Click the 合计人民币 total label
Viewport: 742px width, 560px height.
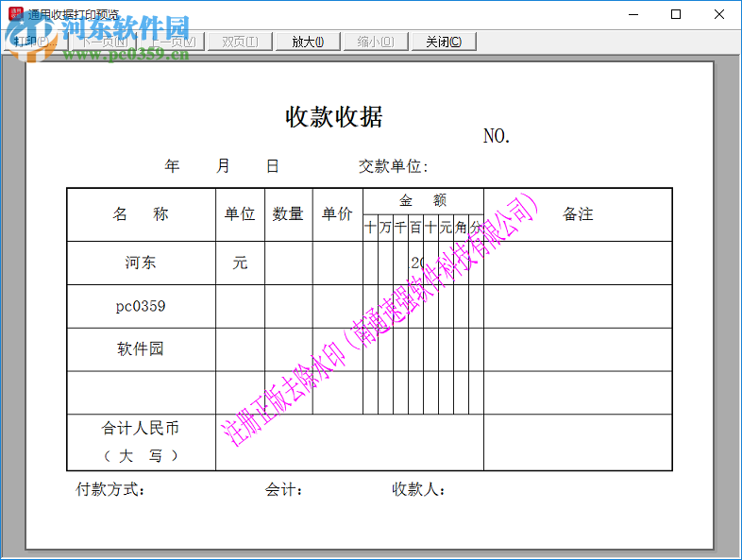pyautogui.click(x=141, y=429)
